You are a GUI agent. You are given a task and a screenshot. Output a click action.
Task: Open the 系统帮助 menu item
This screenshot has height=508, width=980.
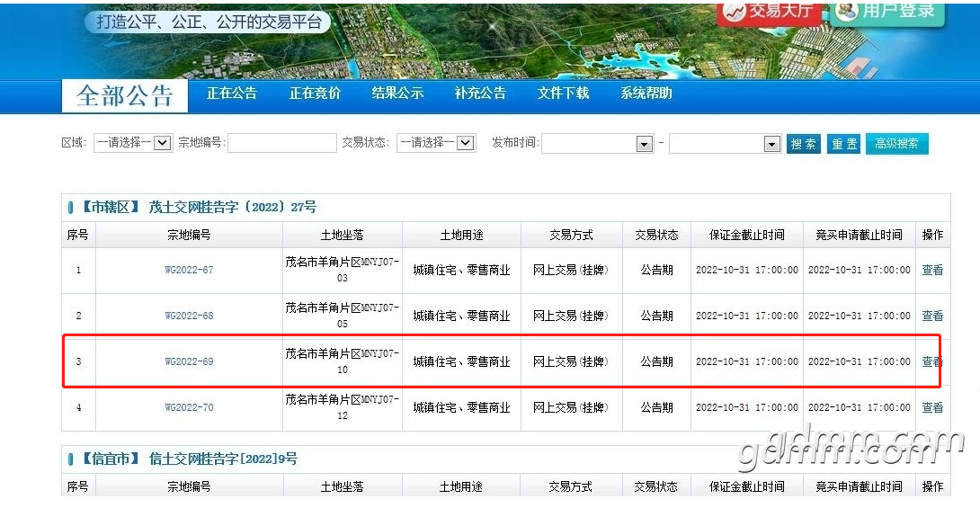tap(646, 94)
